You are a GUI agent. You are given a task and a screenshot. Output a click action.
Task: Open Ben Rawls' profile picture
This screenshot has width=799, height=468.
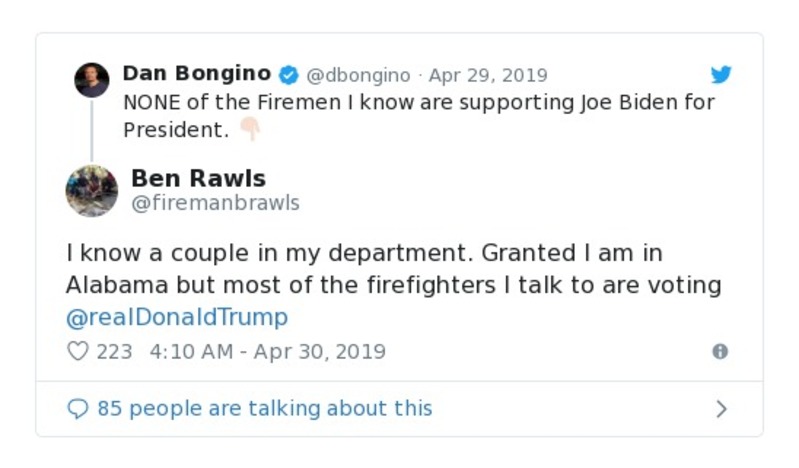tap(92, 191)
